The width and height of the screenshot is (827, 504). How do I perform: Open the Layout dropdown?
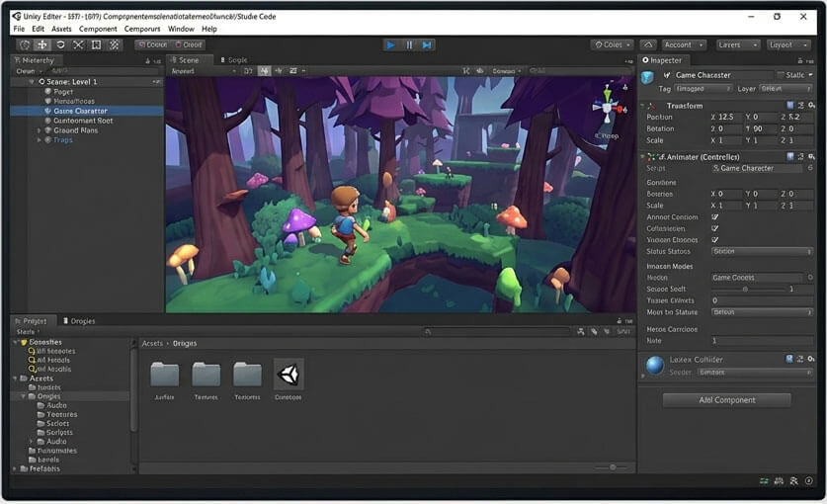pyautogui.click(x=788, y=44)
